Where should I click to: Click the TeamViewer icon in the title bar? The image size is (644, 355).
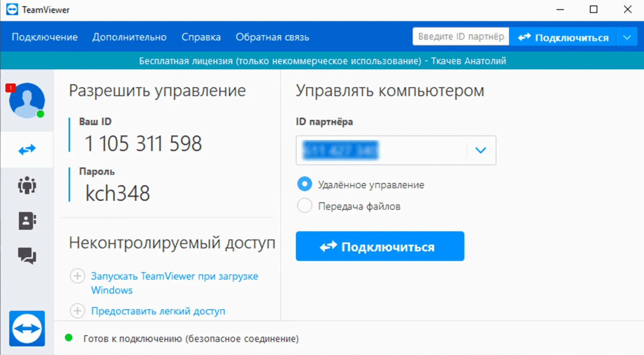point(12,9)
